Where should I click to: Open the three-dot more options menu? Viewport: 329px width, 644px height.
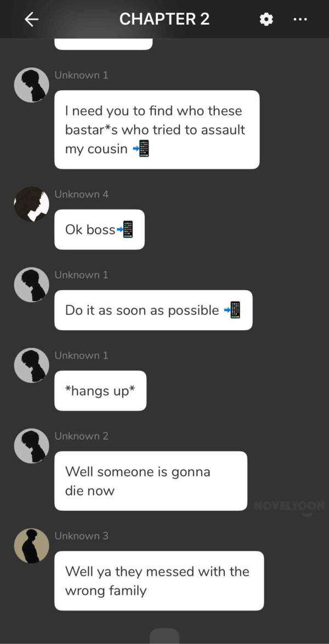[300, 19]
